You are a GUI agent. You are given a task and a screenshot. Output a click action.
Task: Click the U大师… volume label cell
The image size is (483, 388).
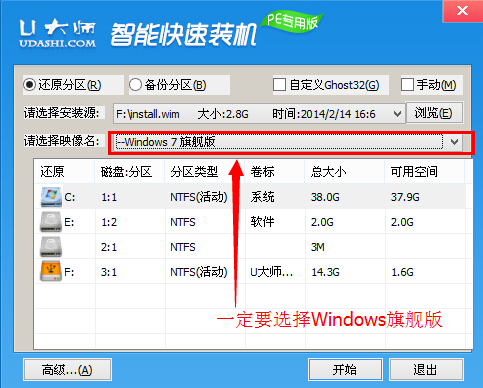(272, 272)
